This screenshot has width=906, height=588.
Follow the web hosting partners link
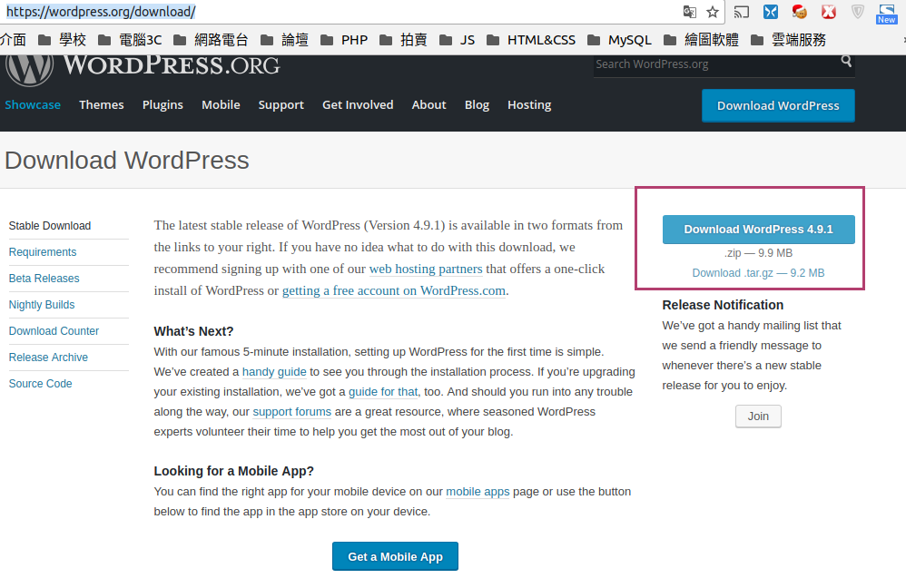point(426,269)
